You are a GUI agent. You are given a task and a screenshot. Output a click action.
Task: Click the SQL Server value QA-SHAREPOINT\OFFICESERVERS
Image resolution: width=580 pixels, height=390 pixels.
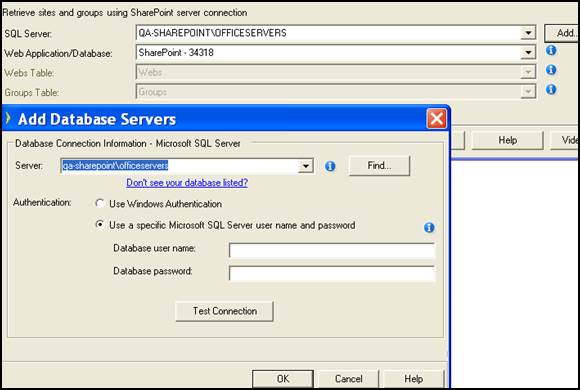tap(212, 33)
